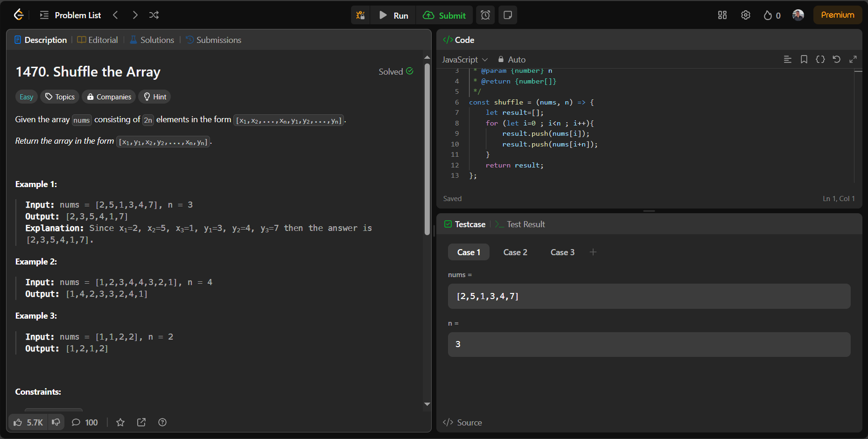The height and width of the screenshot is (439, 868).
Task: Toggle the thumbs up like button
Action: 28,422
